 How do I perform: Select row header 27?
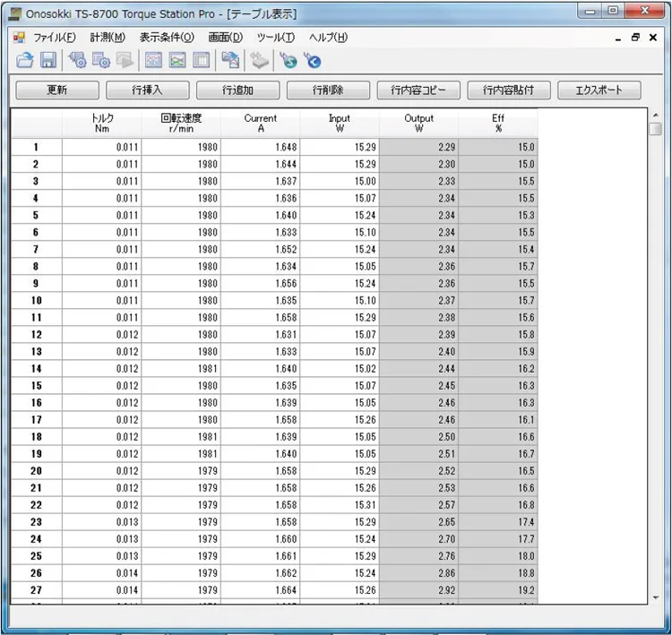coord(37,590)
